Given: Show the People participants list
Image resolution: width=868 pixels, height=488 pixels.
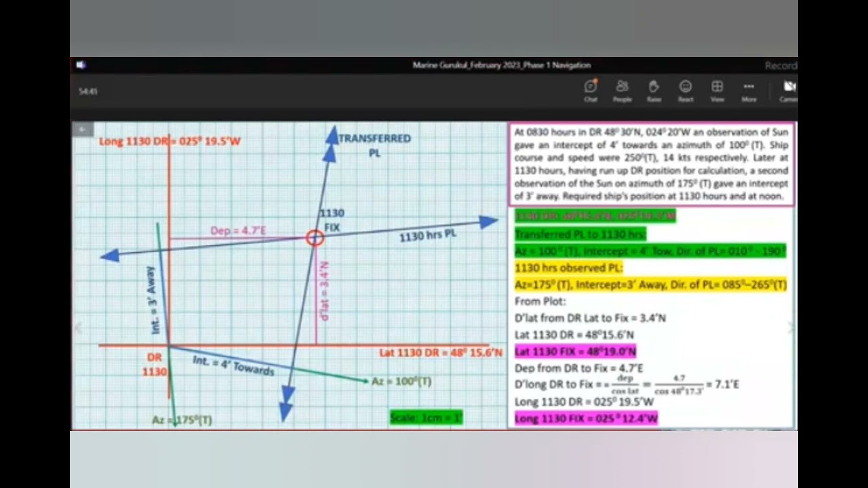Looking at the screenshot, I should pyautogui.click(x=622, y=90).
